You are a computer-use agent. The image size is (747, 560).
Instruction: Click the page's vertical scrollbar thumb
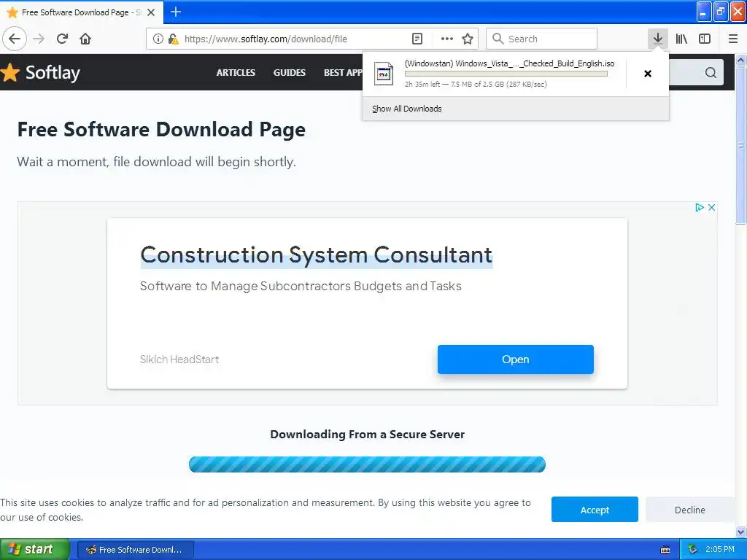[x=740, y=145]
